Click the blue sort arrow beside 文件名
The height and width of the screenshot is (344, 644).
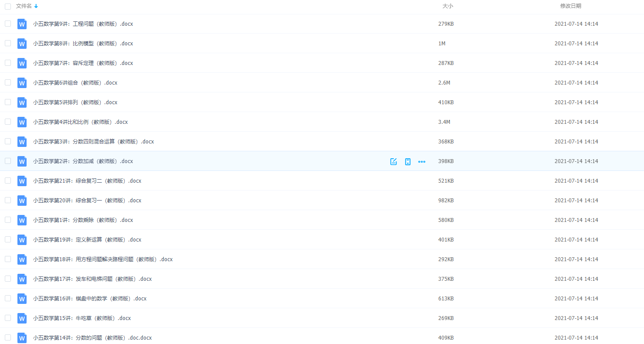36,6
